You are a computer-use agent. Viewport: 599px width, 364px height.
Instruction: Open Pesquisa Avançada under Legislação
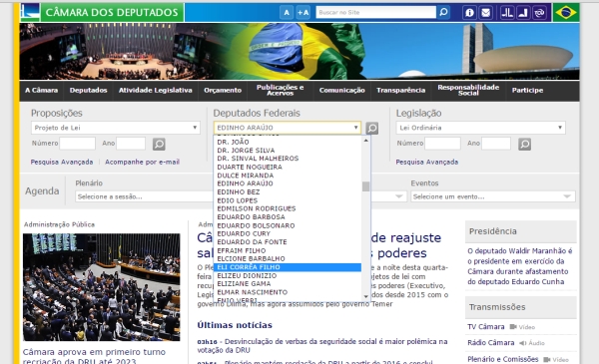[x=426, y=162]
